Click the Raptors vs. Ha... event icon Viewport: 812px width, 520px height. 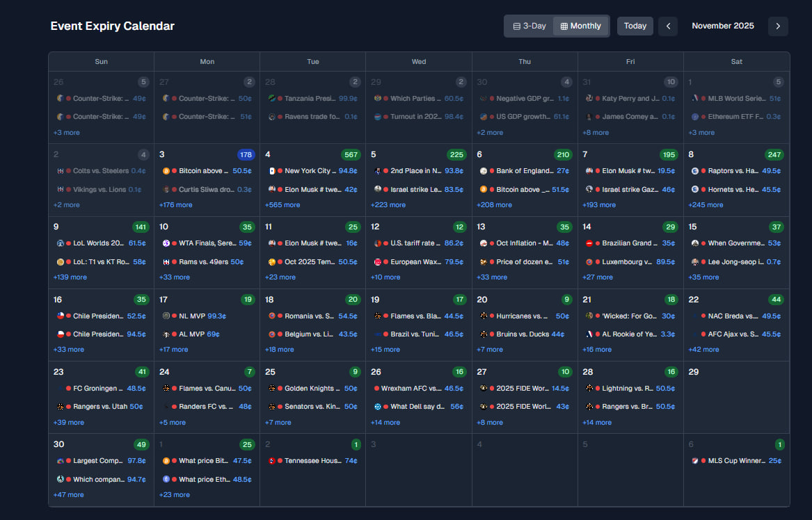click(x=695, y=171)
